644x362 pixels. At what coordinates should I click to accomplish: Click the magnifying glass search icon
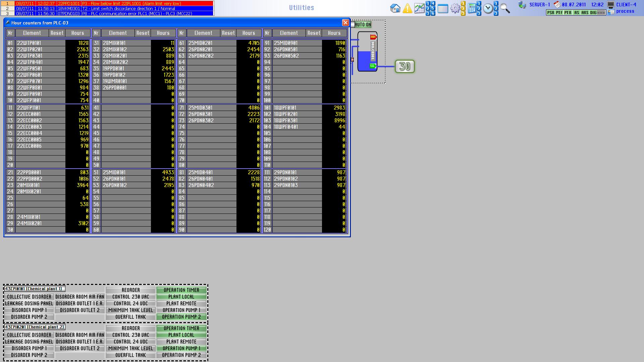[505, 8]
